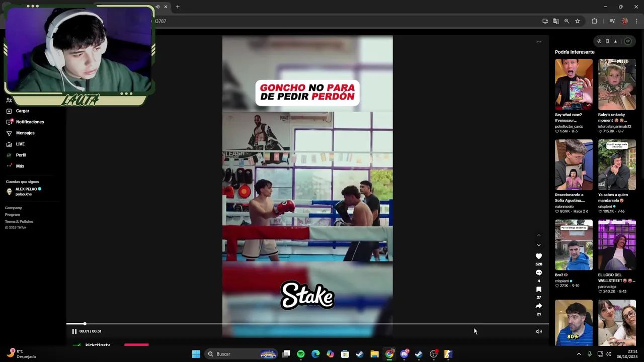The height and width of the screenshot is (362, 644).
Task: Like the video with the heart icon
Action: [x=538, y=256]
